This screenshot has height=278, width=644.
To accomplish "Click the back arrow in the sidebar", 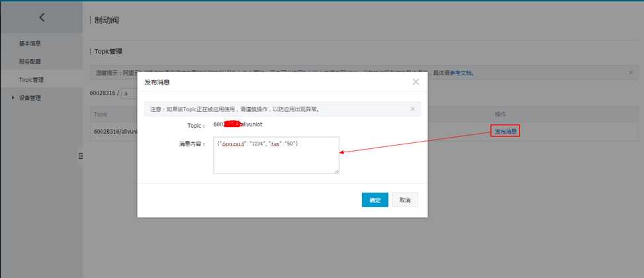I will 42,17.
